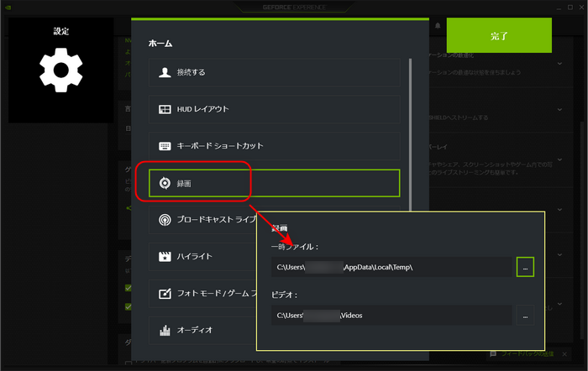The height and width of the screenshot is (371, 588).
Task: Open the ハイライト menu entry
Action: (202, 256)
